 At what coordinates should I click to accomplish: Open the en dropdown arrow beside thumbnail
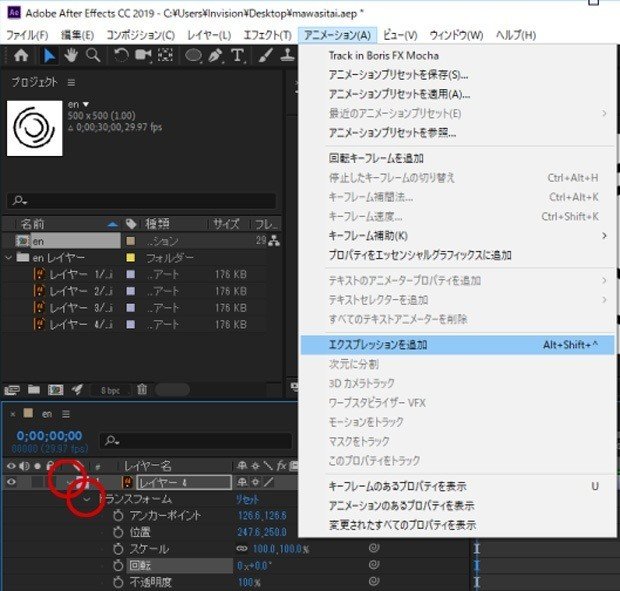86,104
